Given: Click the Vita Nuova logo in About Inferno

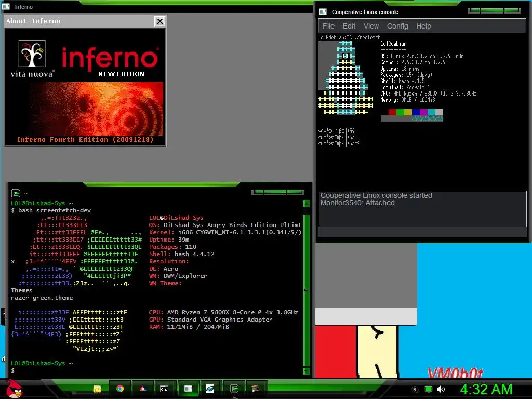Looking at the screenshot, I should (32, 59).
